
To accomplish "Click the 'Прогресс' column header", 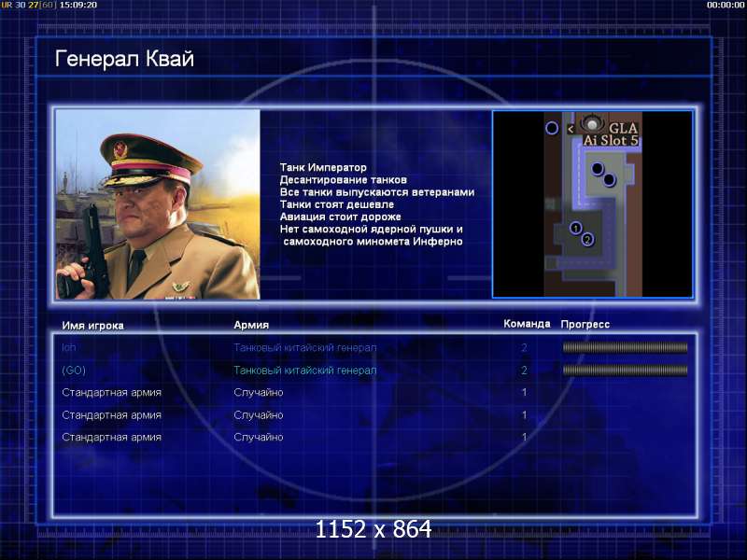I will (585, 324).
